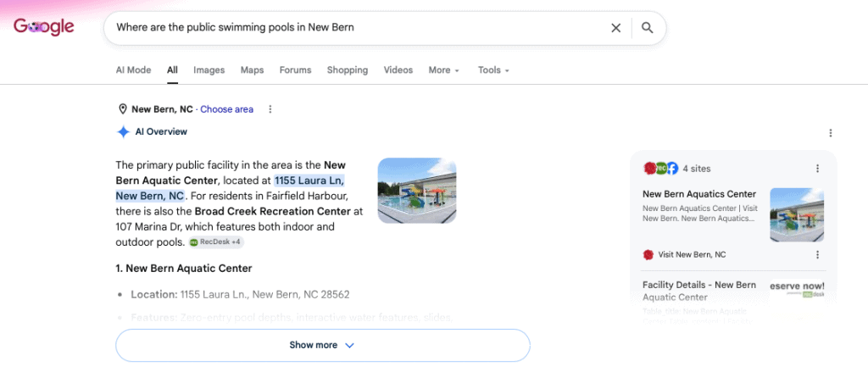868x372 pixels.
Task: Expand AI Overview with Show more
Action: click(323, 346)
